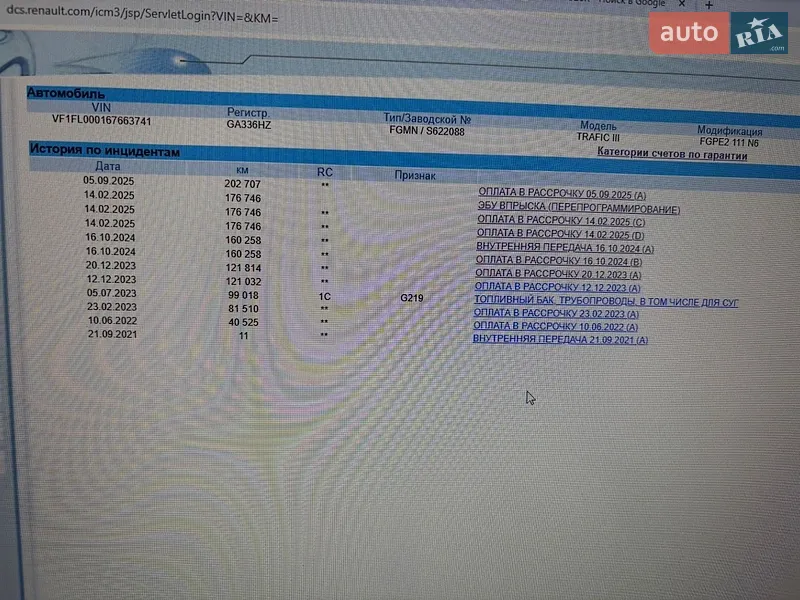The height and width of the screenshot is (600, 800).
Task: Click the browser address bar URL
Action: 142,15
